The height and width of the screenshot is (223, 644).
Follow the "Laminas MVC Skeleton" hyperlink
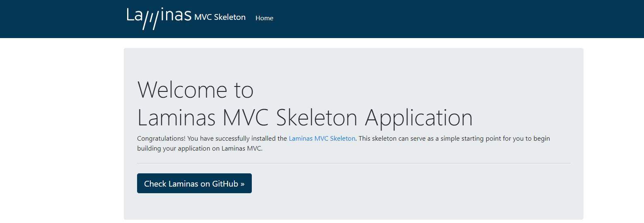click(322, 139)
